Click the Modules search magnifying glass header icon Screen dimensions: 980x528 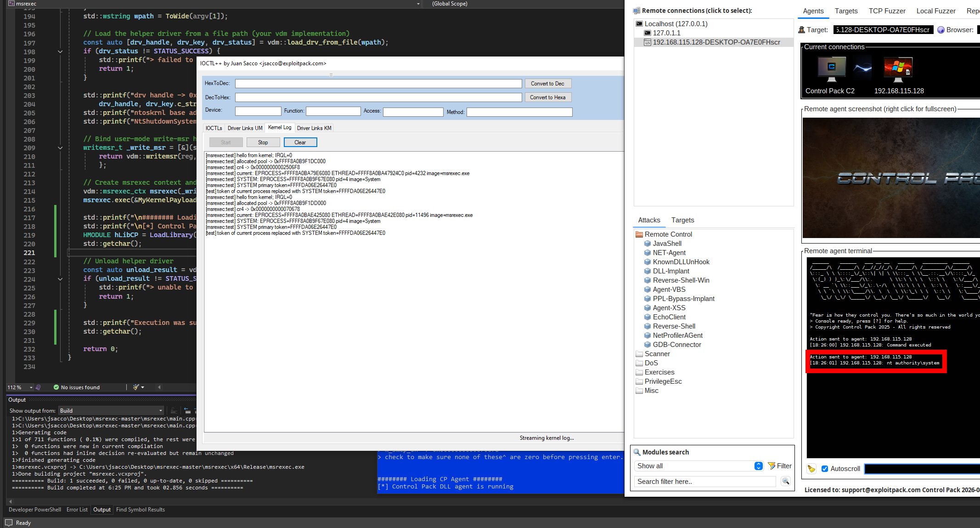[x=637, y=452]
